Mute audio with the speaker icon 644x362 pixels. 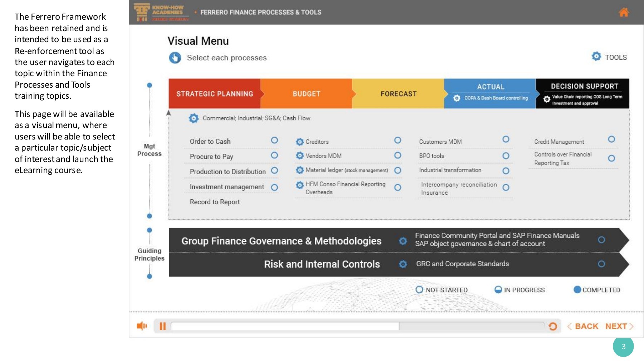[142, 326]
